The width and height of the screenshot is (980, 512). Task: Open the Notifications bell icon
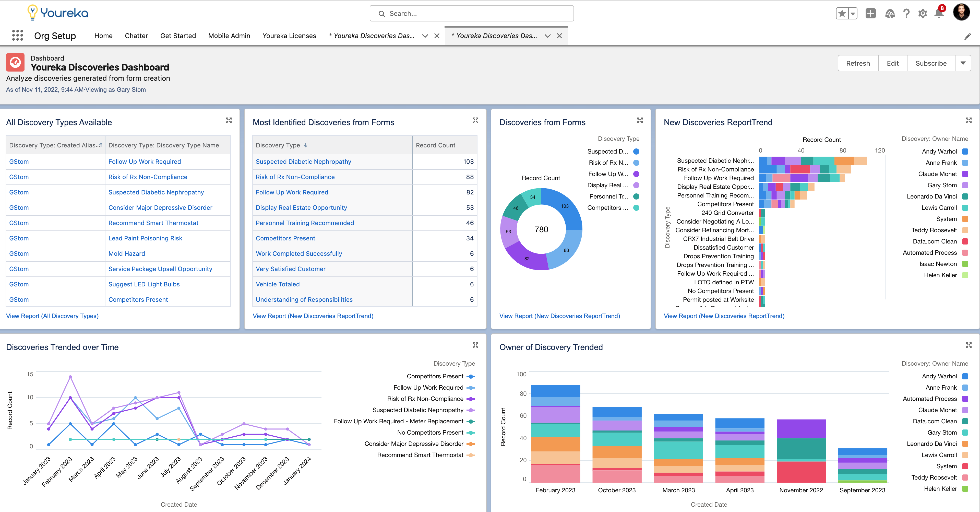[x=939, y=14]
